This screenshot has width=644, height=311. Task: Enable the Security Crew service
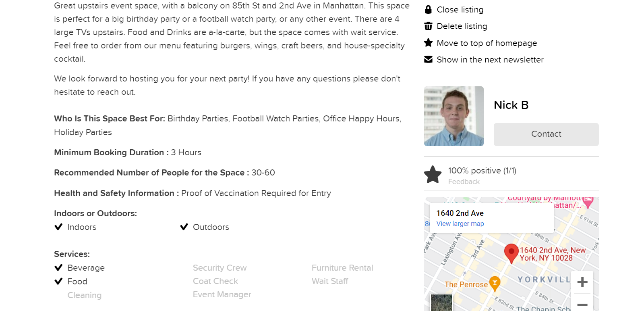coord(219,267)
